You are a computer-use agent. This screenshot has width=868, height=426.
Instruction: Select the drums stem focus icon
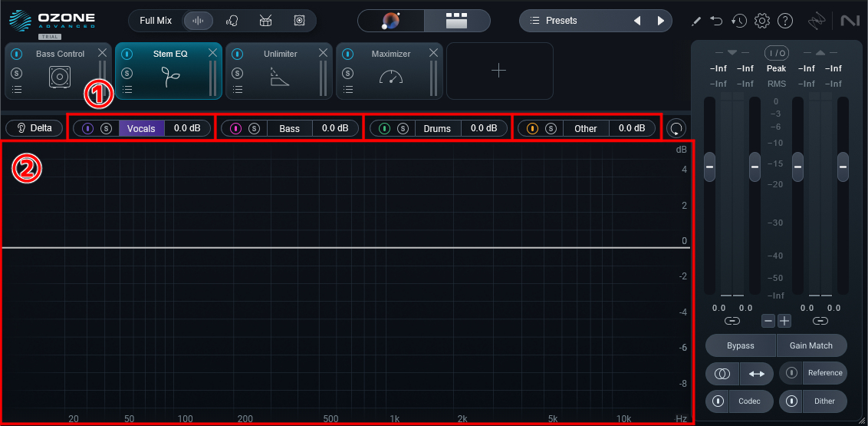265,21
